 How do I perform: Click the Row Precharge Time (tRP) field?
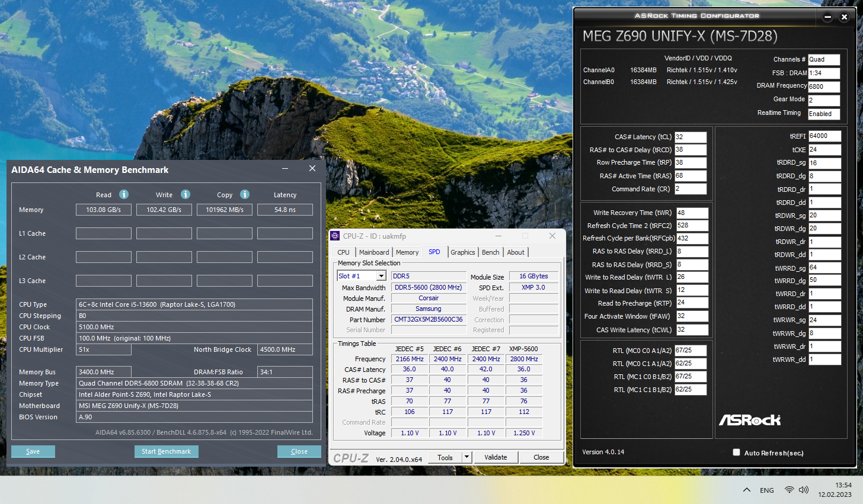[x=691, y=162]
